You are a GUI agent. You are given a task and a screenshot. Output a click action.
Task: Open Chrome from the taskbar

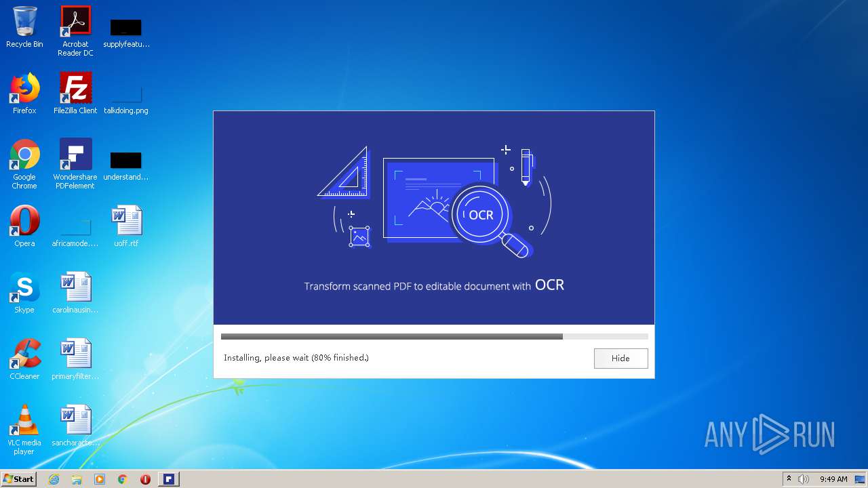pyautogui.click(x=123, y=479)
